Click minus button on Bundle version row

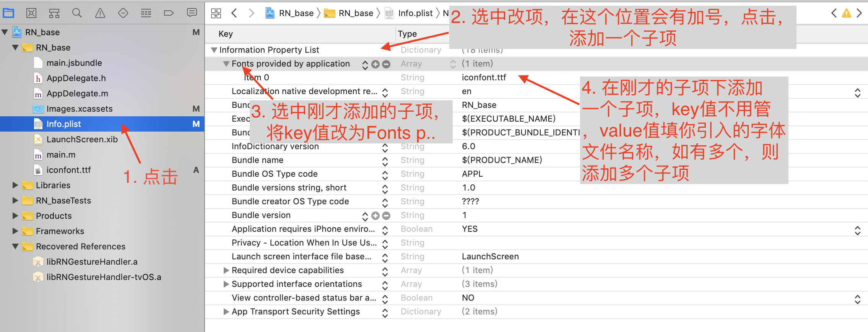click(386, 216)
